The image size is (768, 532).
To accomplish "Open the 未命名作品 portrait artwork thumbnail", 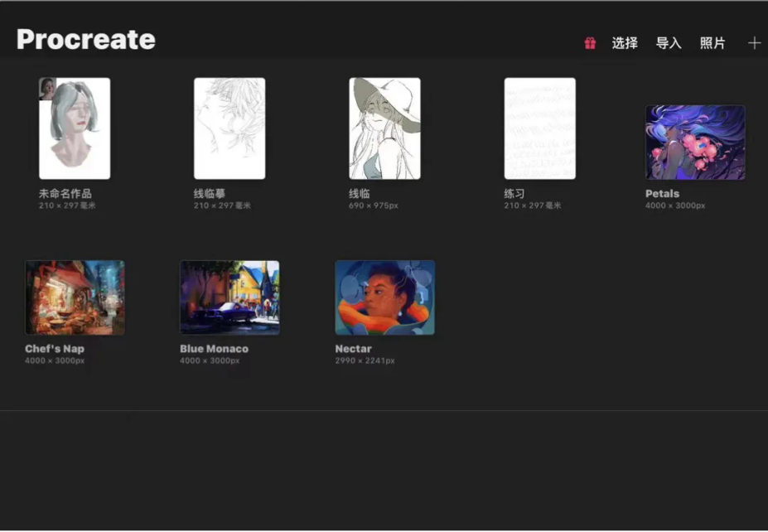I will [x=75, y=128].
